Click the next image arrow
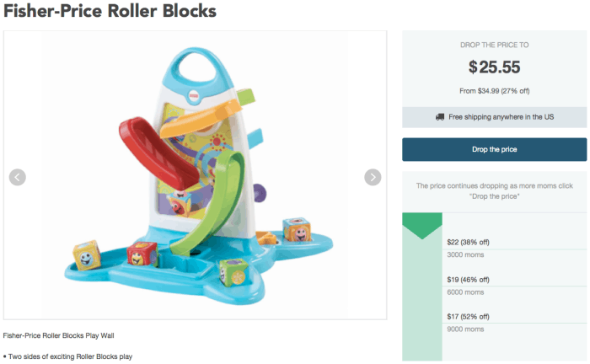This screenshot has width=590, height=364. [x=373, y=177]
